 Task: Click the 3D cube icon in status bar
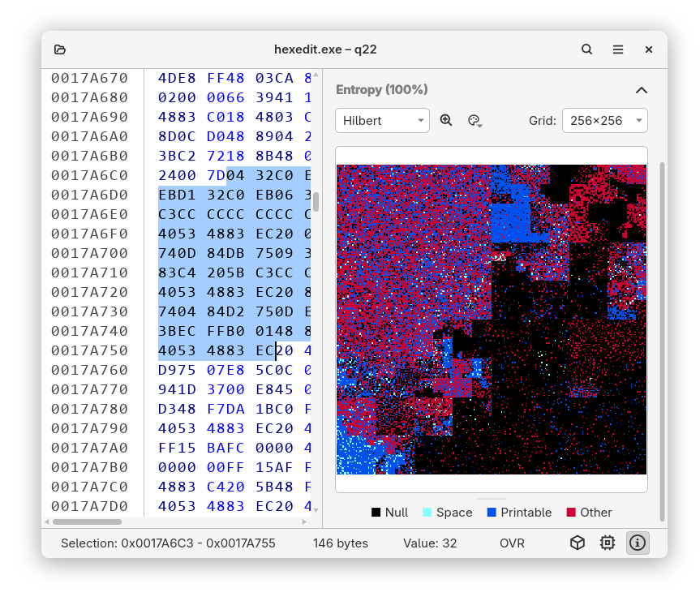578,543
